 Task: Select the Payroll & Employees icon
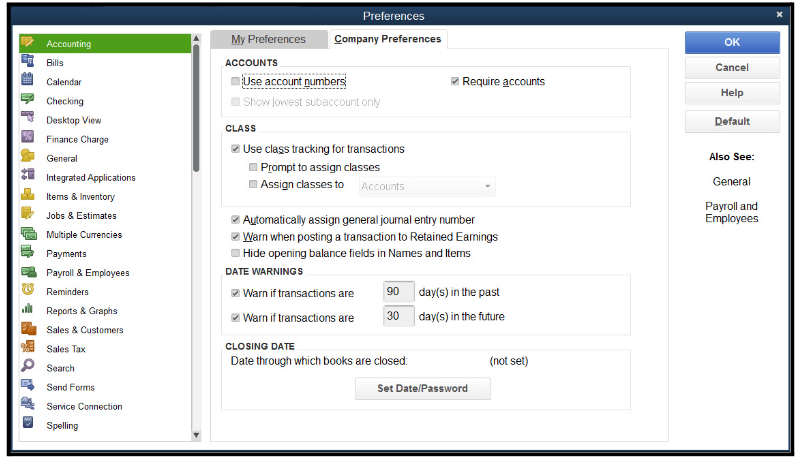pos(28,272)
